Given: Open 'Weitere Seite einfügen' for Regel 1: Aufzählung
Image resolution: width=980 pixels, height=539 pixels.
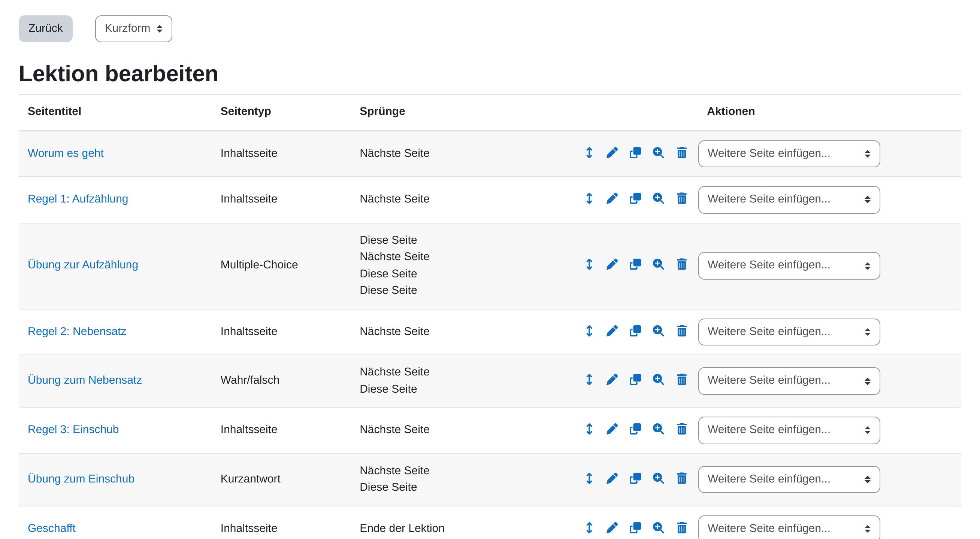Looking at the screenshot, I should tap(789, 200).
